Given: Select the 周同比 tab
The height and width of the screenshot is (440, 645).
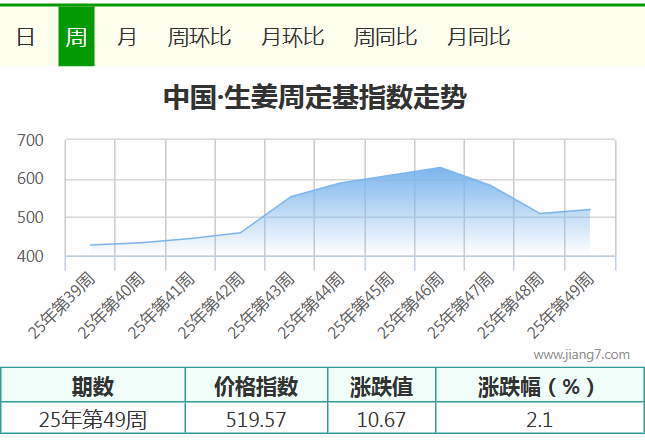Looking at the screenshot, I should pyautogui.click(x=385, y=37).
